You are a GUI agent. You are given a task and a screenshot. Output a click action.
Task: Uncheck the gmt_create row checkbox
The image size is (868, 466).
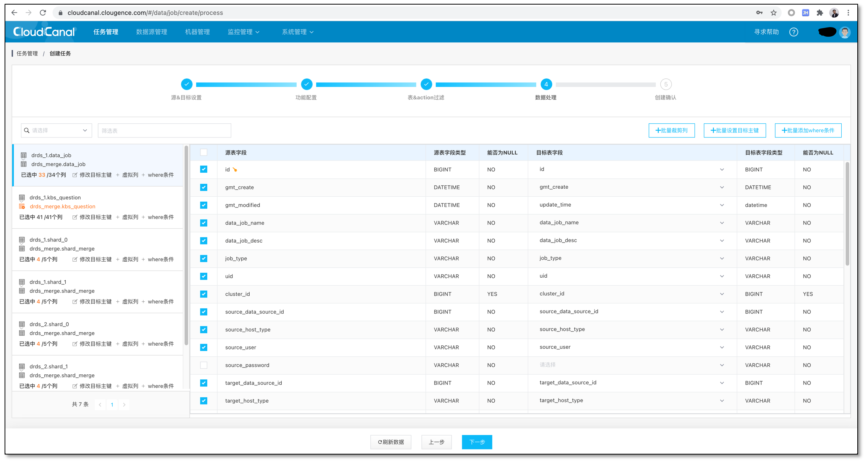204,187
